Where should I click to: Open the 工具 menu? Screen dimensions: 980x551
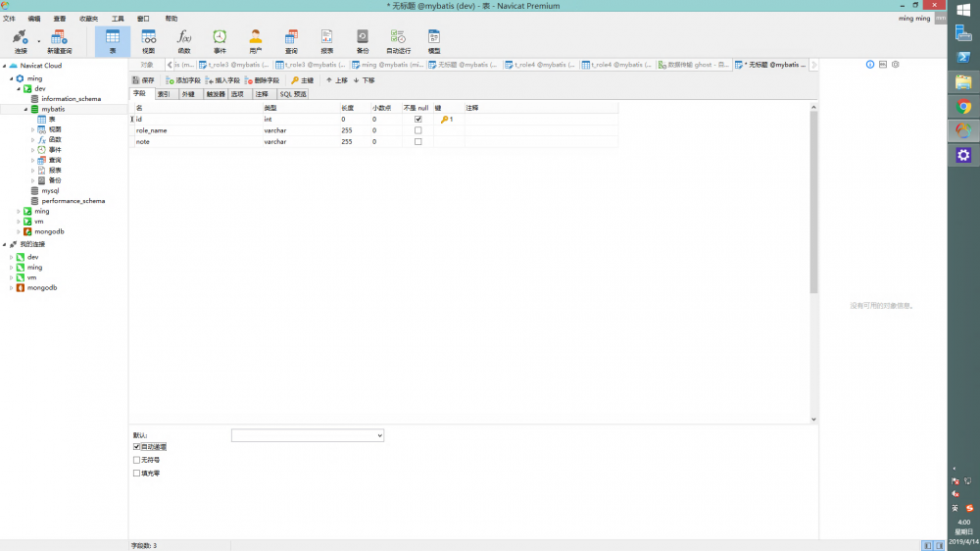[118, 19]
